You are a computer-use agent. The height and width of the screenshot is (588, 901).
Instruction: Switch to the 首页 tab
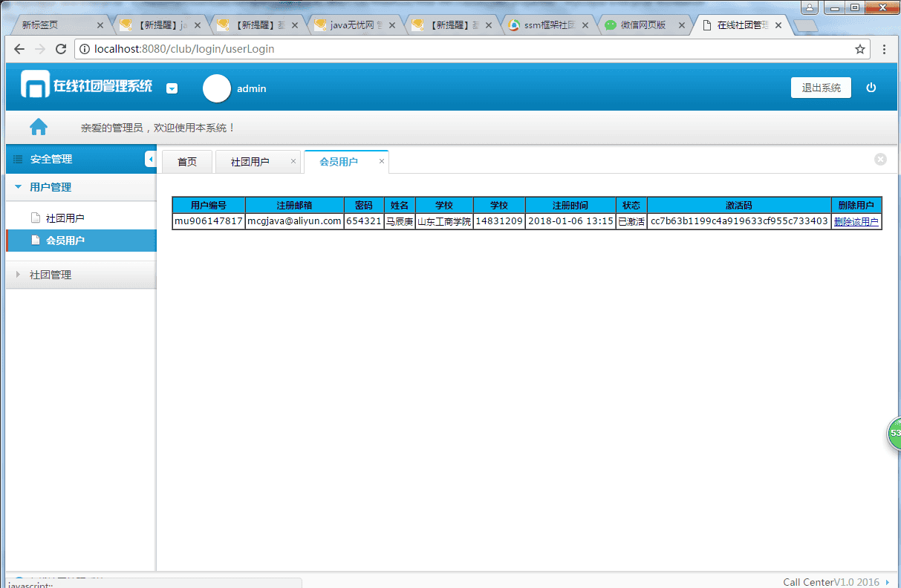[x=187, y=162]
